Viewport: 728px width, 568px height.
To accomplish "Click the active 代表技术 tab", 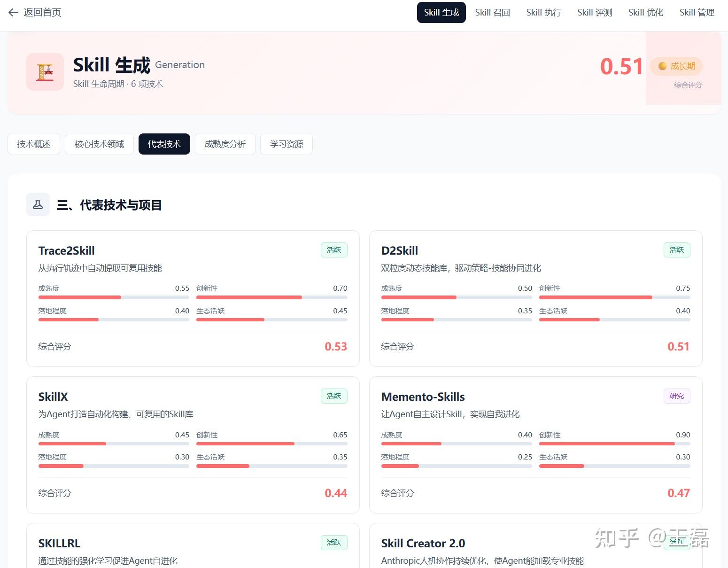I will (x=164, y=144).
